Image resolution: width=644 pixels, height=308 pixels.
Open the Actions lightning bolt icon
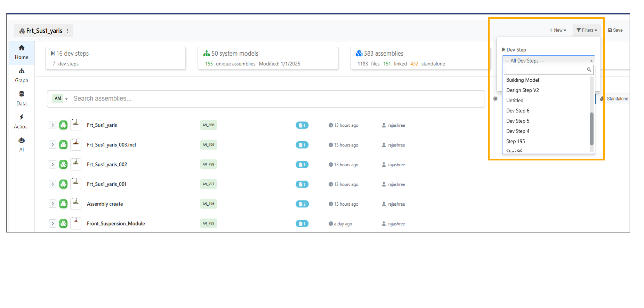pyautogui.click(x=22, y=117)
